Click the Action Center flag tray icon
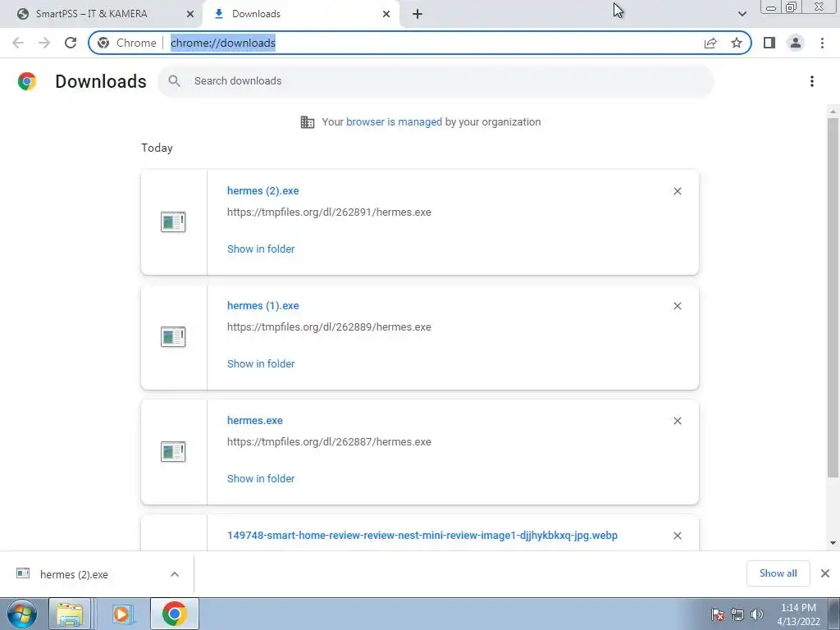This screenshot has width=840, height=630. 718,614
